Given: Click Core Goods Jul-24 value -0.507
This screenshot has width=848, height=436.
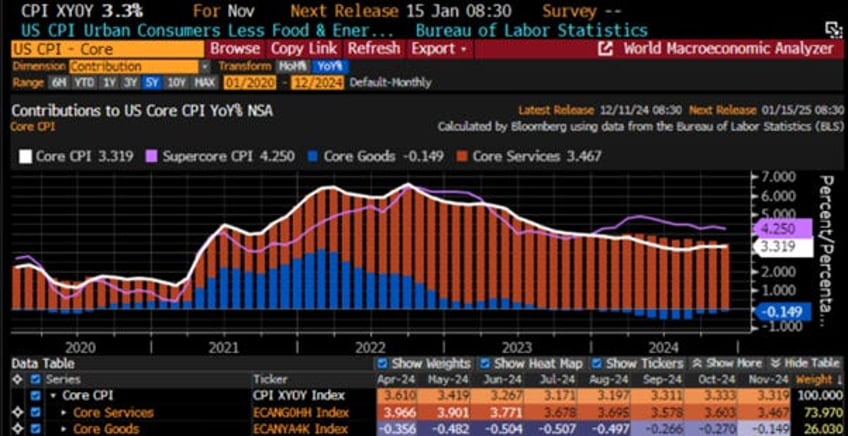Looking at the screenshot, I should click(556, 429).
